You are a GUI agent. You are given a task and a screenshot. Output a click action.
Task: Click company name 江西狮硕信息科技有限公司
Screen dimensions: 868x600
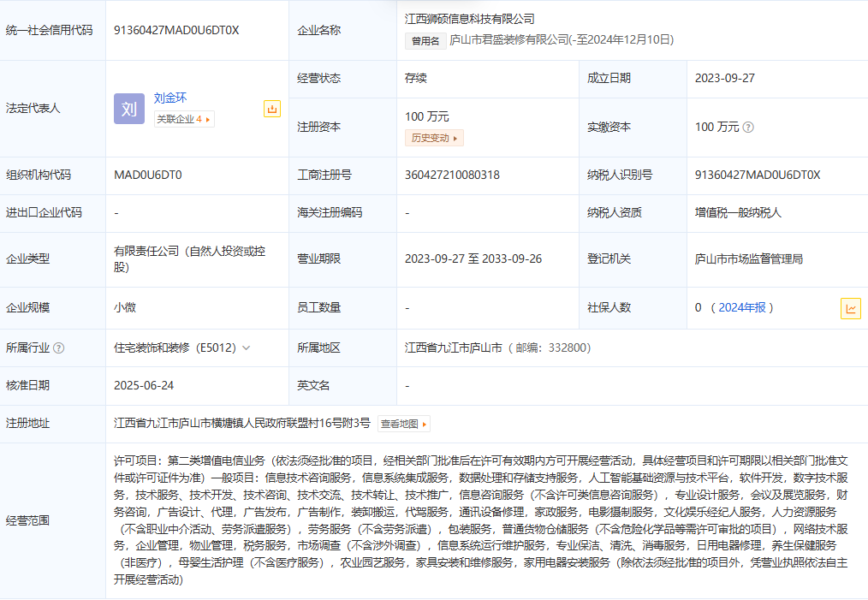470,18
